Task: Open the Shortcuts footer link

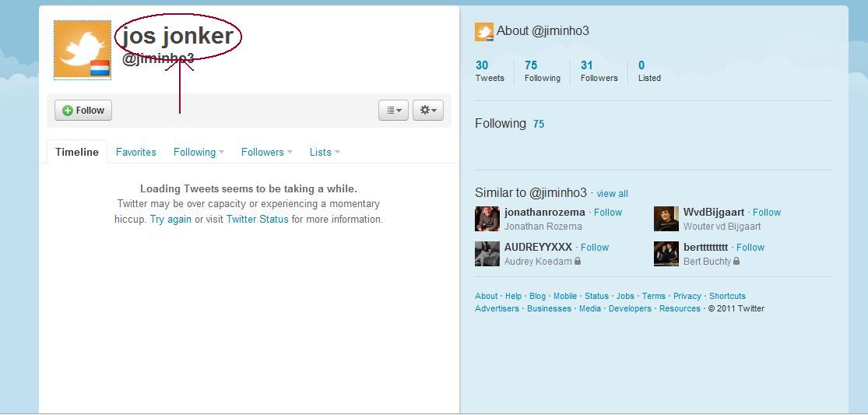Action: click(727, 296)
